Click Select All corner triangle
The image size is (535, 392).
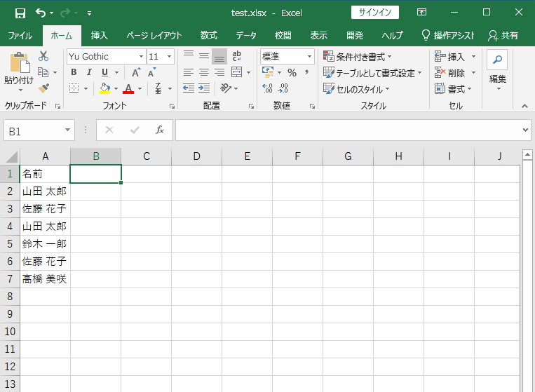point(11,157)
